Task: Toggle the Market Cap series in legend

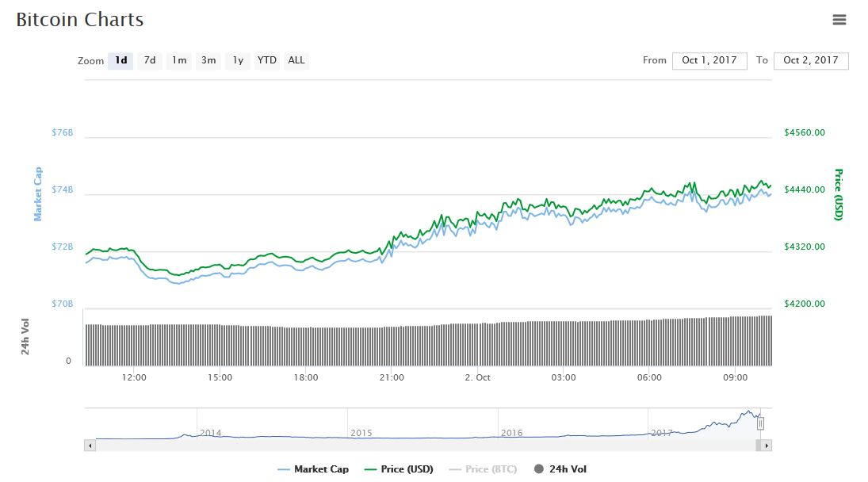Action: coord(313,469)
